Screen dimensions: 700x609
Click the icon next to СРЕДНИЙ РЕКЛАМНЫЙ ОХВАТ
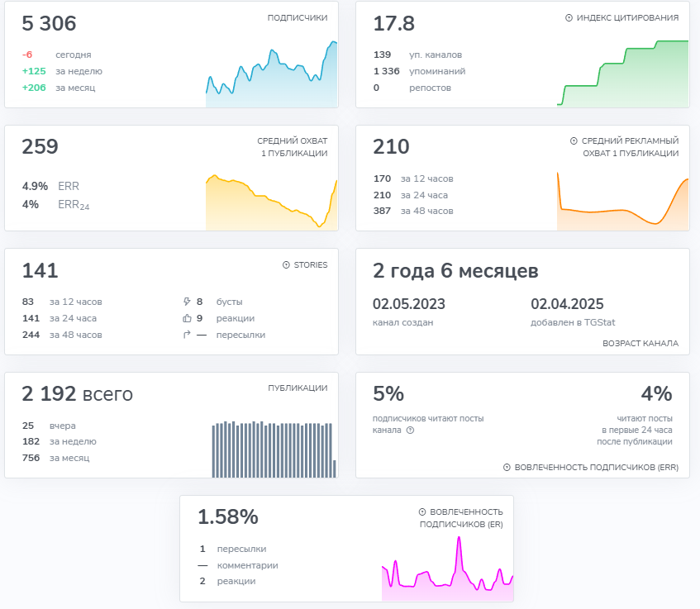(x=574, y=141)
